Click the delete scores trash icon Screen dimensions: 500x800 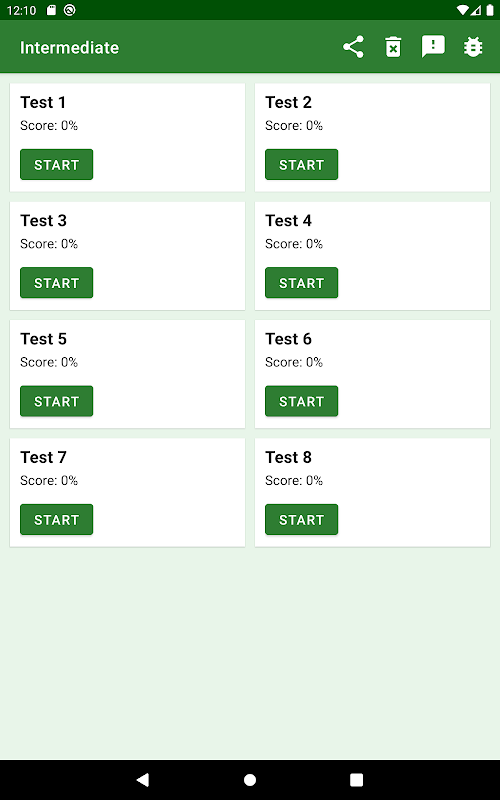[x=393, y=47]
